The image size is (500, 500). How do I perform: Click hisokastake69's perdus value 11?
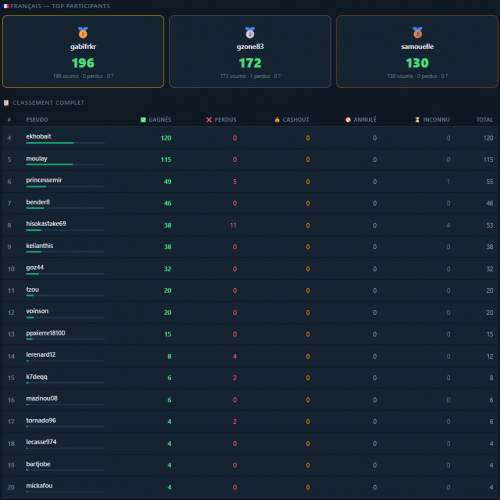coord(233,225)
